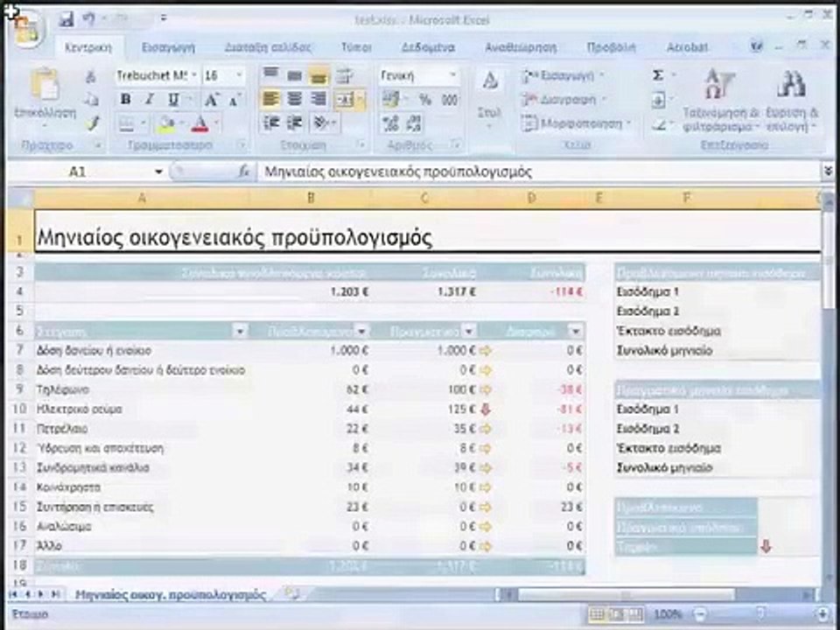Image resolution: width=840 pixels, height=630 pixels.
Task: Open the text orientation options
Action: coord(324,123)
